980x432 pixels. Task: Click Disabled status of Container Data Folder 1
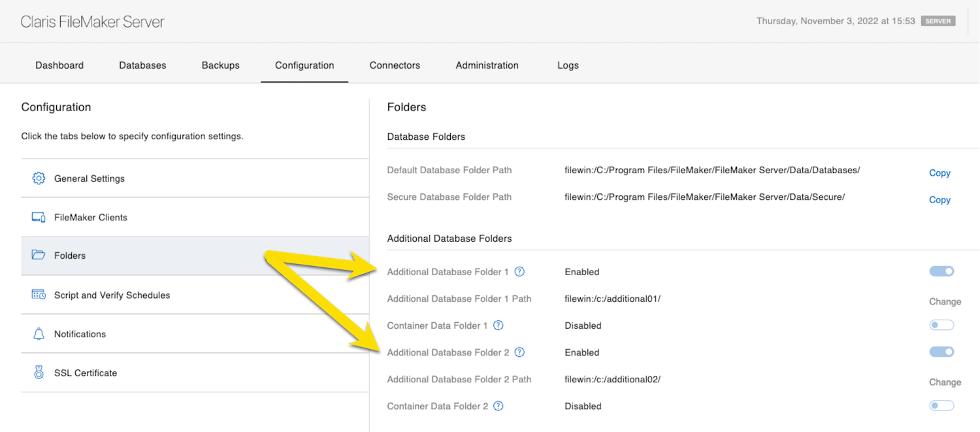coord(583,325)
